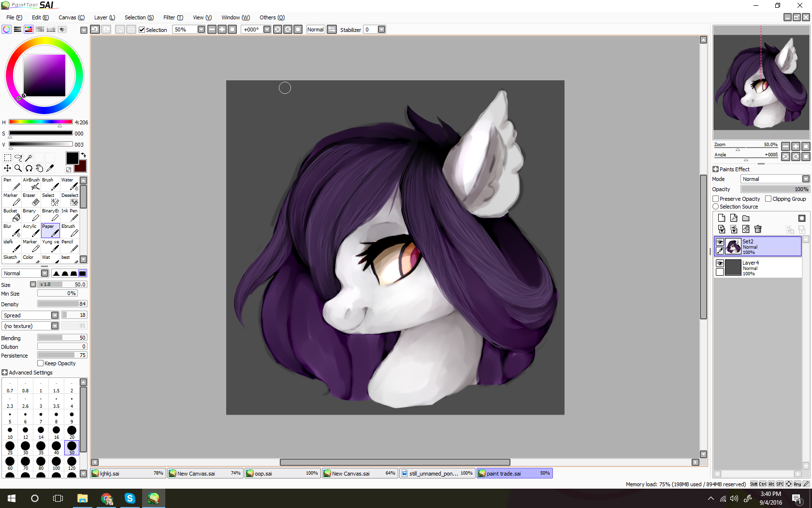Screen dimensions: 812x508
Task: Open the zoom percentage dropdown
Action: (201, 30)
